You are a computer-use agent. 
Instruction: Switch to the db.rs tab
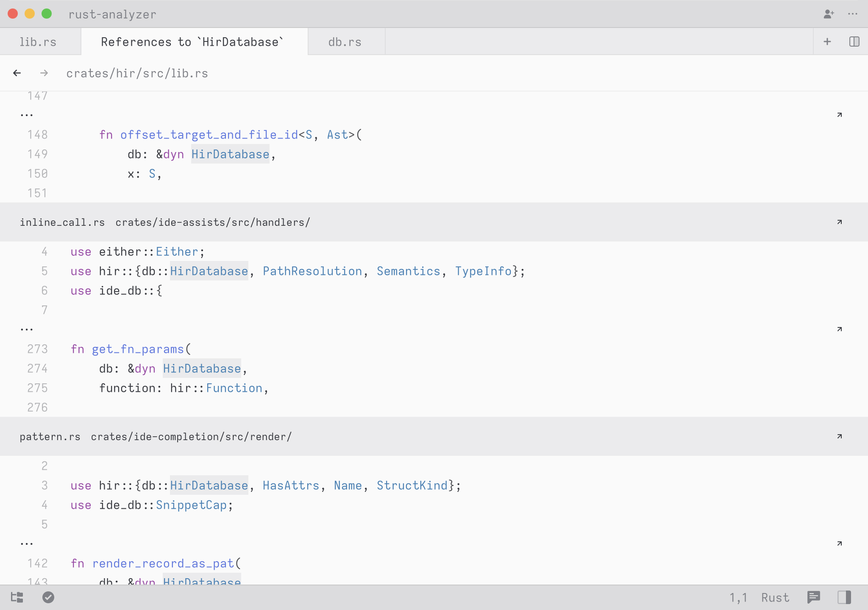[x=345, y=42]
